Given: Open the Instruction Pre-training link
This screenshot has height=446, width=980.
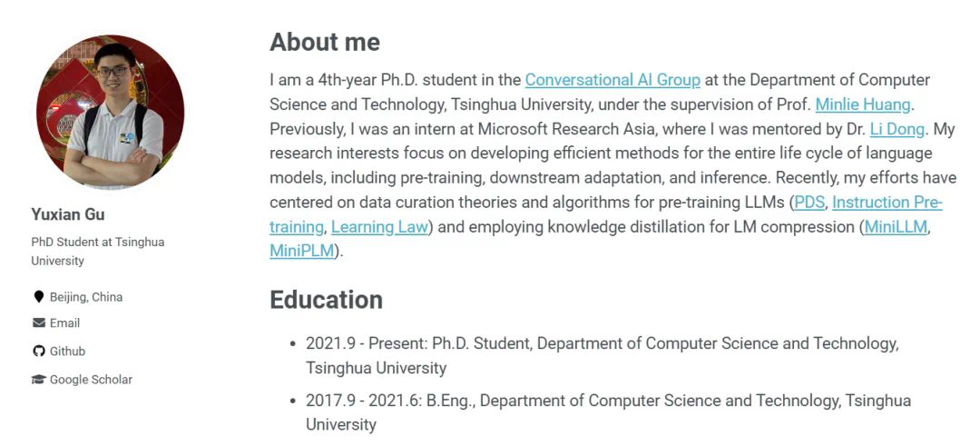Looking at the screenshot, I should pos(887,202).
